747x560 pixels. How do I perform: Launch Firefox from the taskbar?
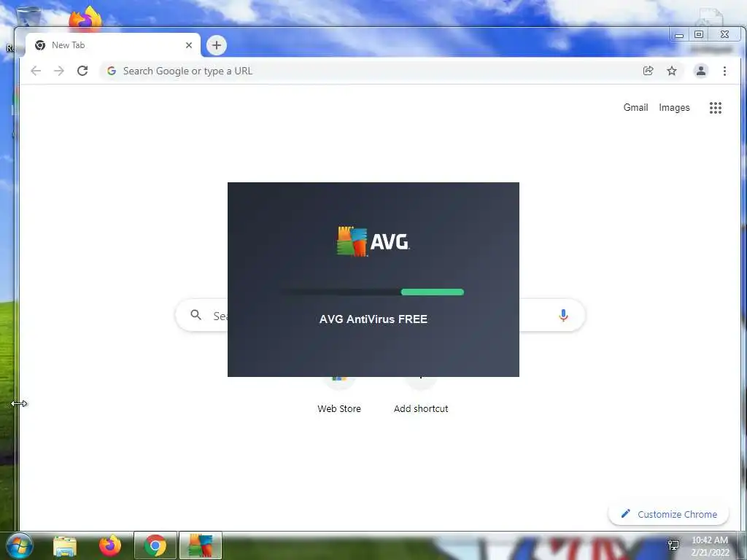coord(110,545)
